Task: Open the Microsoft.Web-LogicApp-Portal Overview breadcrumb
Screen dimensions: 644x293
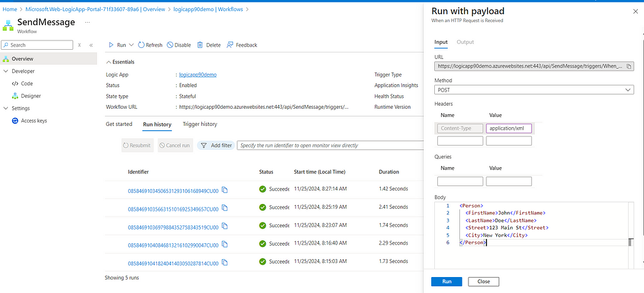Action: [95, 9]
